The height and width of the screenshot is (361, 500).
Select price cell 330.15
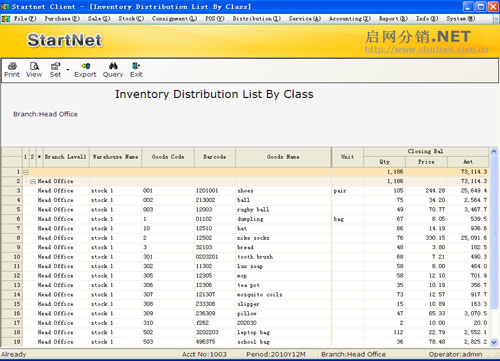pos(426,238)
